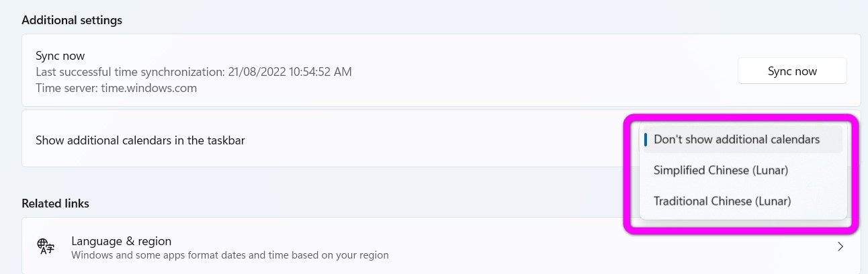Select Don't show additional calendars option
The height and width of the screenshot is (274, 868).
pos(736,140)
